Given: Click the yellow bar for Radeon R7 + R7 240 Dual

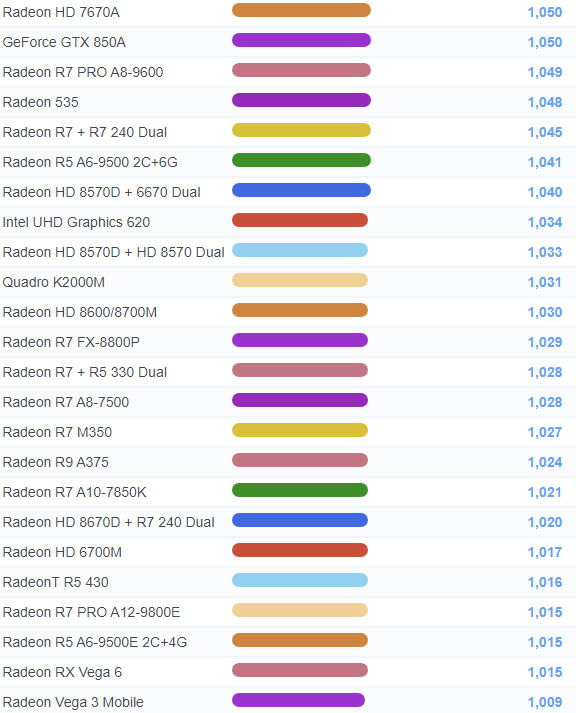Looking at the screenshot, I should click(301, 131).
